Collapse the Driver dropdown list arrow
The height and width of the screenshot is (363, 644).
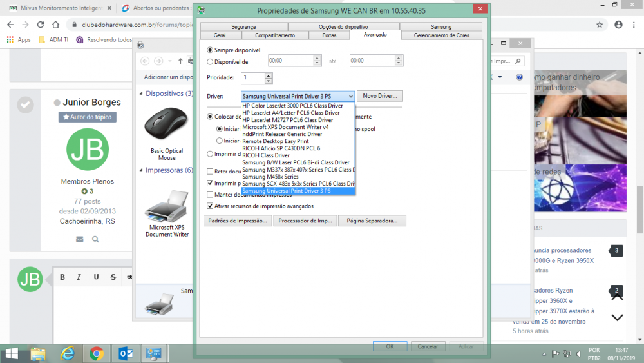[x=350, y=96]
